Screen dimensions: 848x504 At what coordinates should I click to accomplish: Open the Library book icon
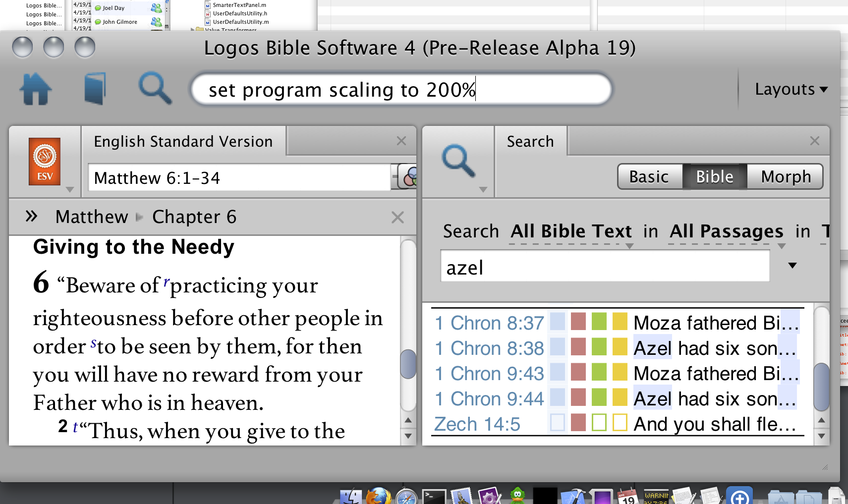click(95, 89)
